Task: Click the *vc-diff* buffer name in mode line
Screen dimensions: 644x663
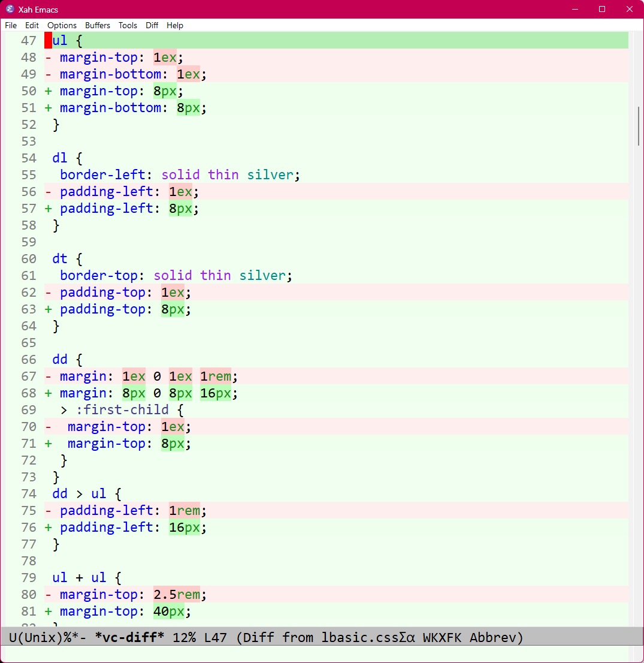Action: click(x=129, y=637)
